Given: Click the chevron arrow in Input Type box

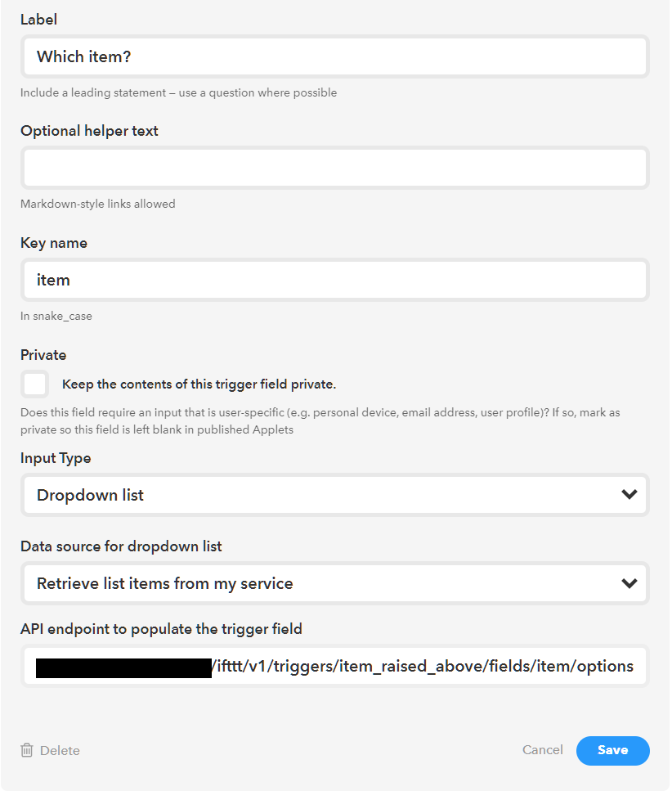Looking at the screenshot, I should point(629,495).
